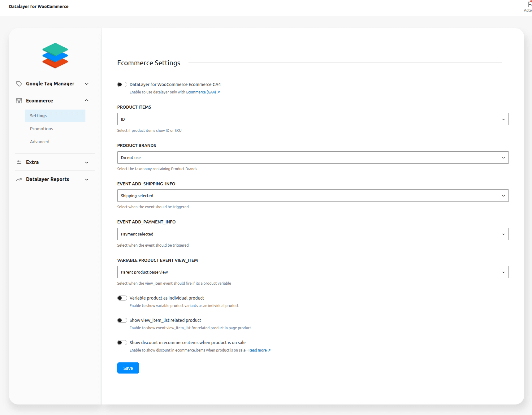532x415 pixels.
Task: Open the Product Items dropdown
Action: (x=313, y=119)
